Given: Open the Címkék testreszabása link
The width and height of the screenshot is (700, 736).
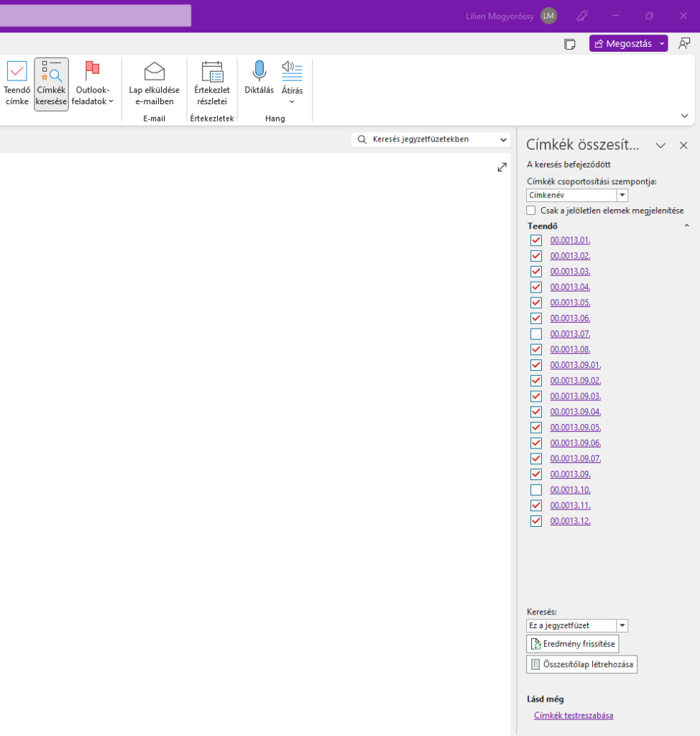Looking at the screenshot, I should (574, 715).
